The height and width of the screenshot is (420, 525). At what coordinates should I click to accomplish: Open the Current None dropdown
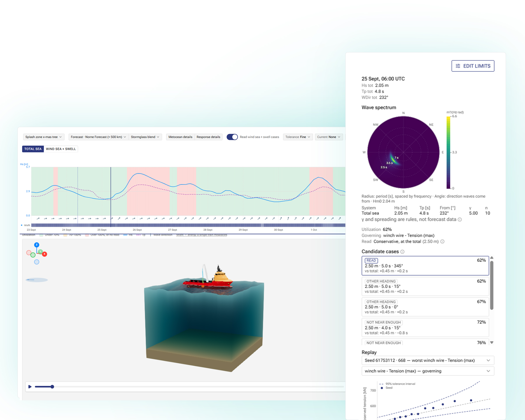click(x=329, y=137)
